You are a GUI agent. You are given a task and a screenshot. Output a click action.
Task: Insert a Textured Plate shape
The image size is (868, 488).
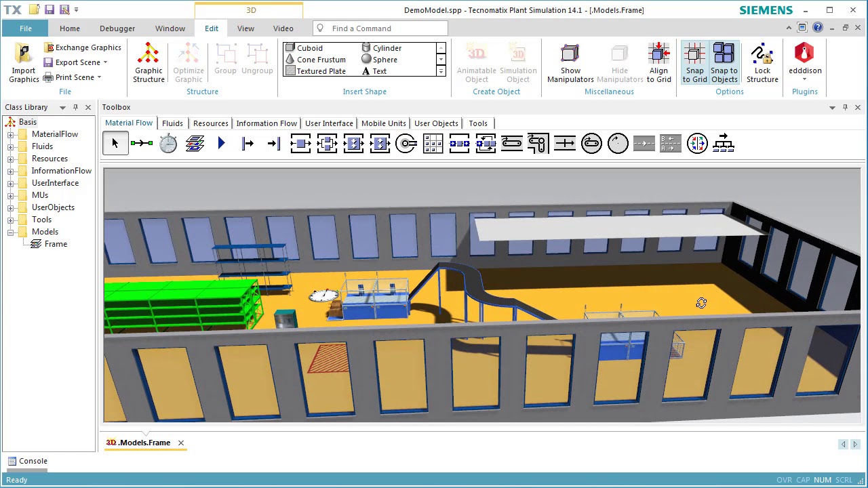click(315, 71)
